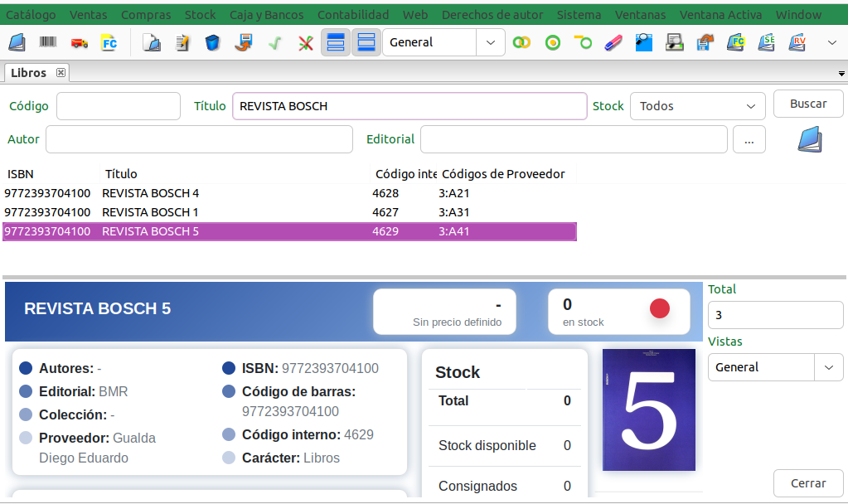Open the Stock Todos dropdown
Viewport: 848px width, 504px height.
pyautogui.click(x=698, y=106)
